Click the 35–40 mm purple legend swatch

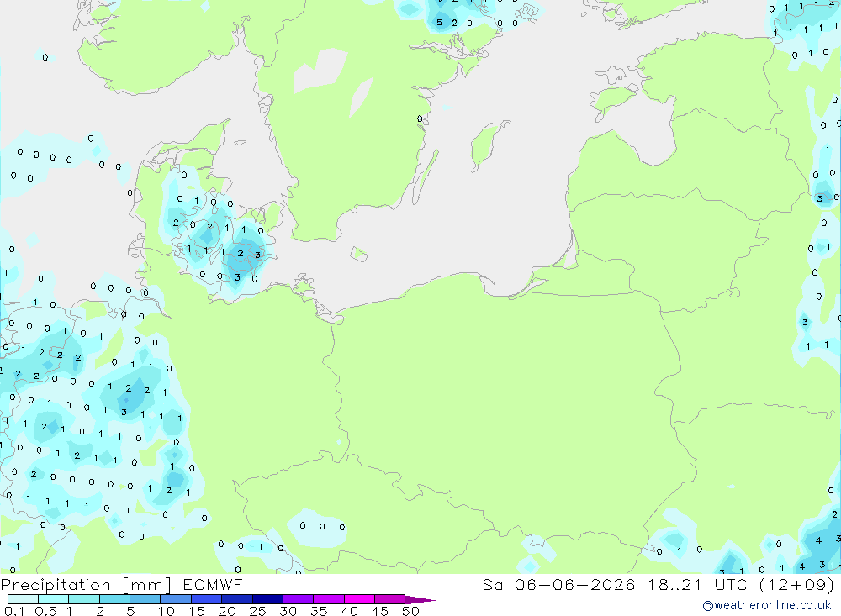click(329, 599)
